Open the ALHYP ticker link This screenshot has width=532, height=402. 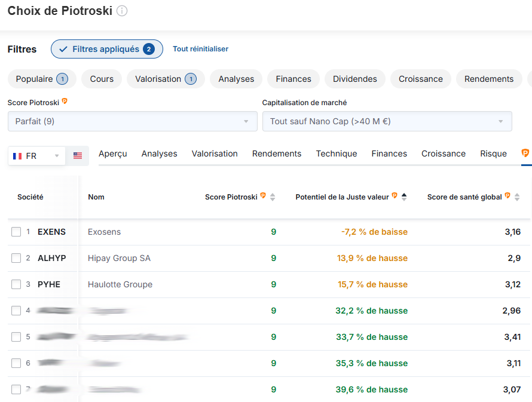pyautogui.click(x=52, y=258)
